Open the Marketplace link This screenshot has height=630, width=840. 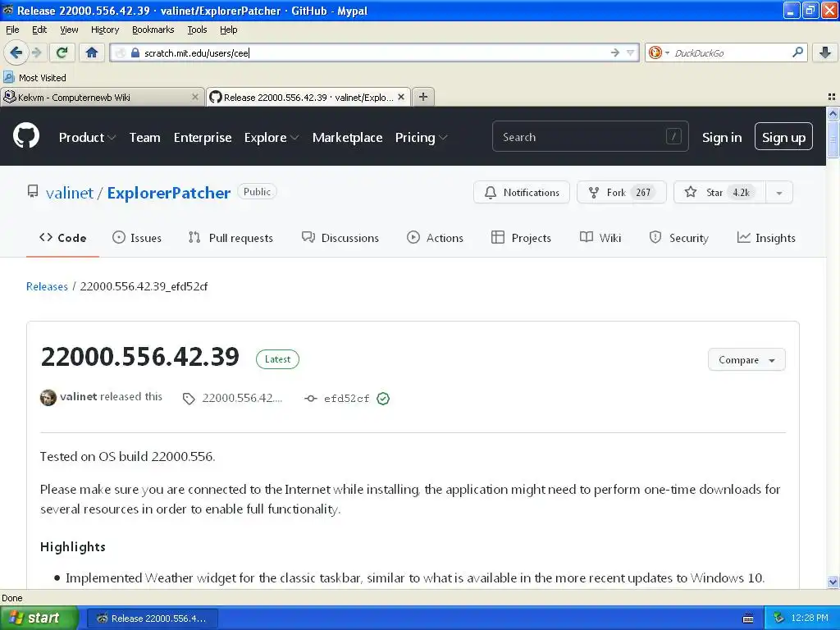pyautogui.click(x=347, y=137)
